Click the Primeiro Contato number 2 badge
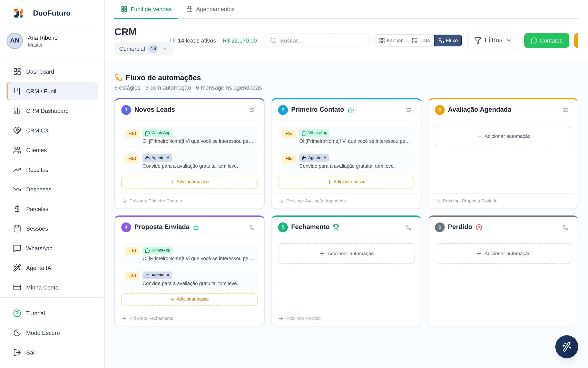 point(283,110)
